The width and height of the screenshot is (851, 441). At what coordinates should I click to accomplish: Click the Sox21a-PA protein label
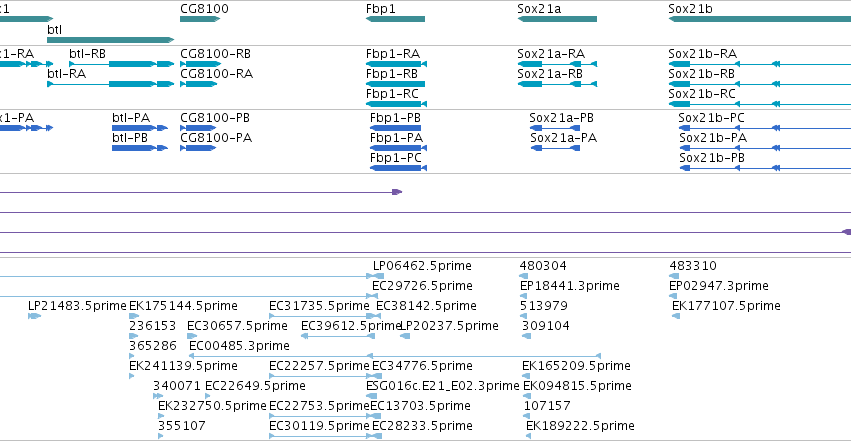click(x=563, y=137)
